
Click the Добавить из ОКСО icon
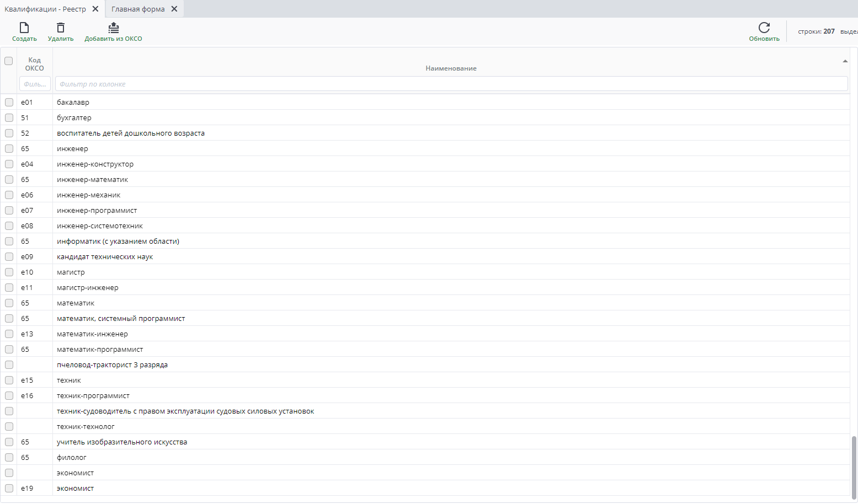point(113,28)
